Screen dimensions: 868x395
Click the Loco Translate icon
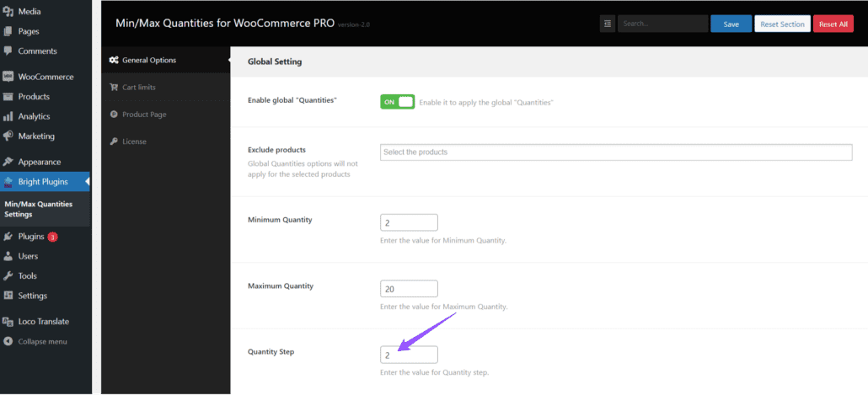click(8, 321)
